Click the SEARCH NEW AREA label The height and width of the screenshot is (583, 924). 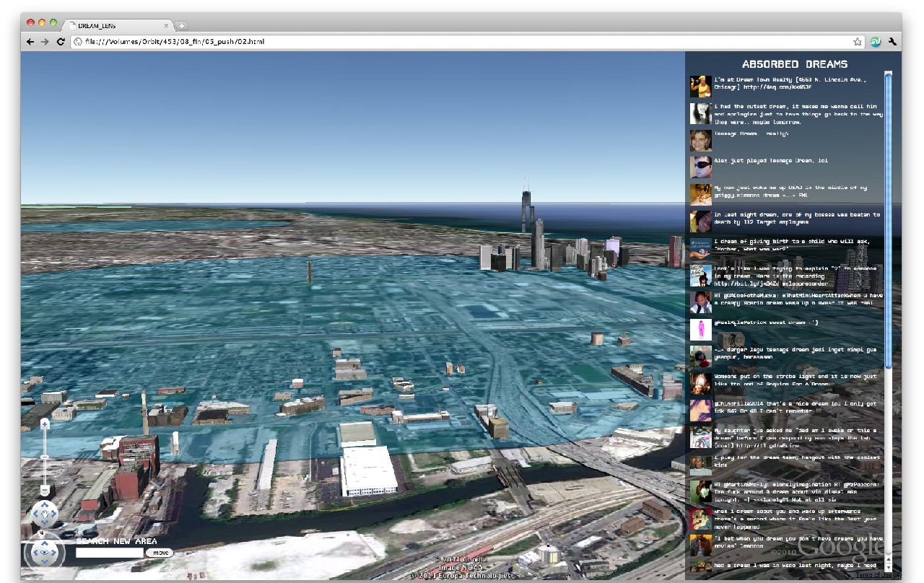pyautogui.click(x=116, y=541)
